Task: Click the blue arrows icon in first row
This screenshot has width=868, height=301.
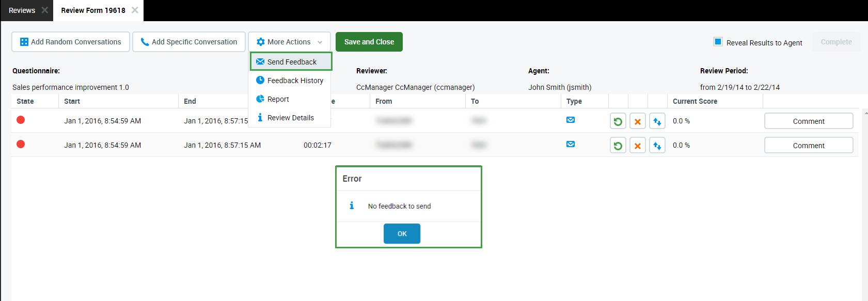Action: [x=657, y=121]
